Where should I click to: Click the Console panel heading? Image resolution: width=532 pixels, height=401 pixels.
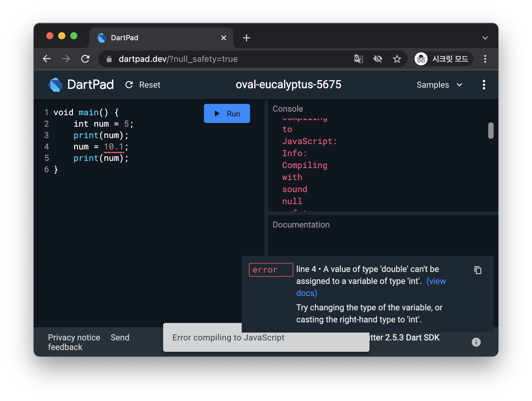288,109
